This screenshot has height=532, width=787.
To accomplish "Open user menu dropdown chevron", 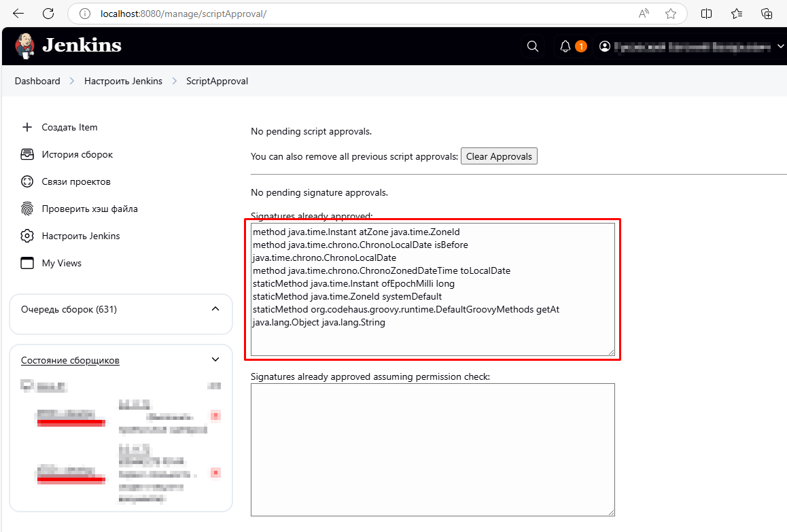I will 780,46.
